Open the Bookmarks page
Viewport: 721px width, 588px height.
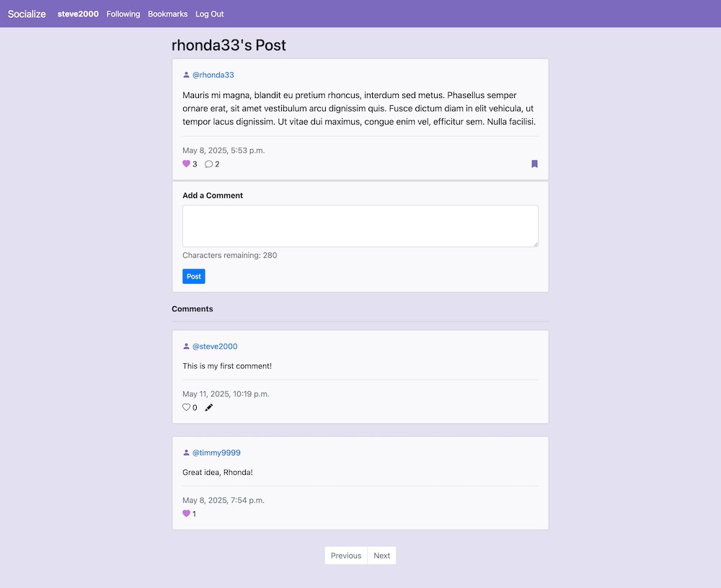coord(167,14)
